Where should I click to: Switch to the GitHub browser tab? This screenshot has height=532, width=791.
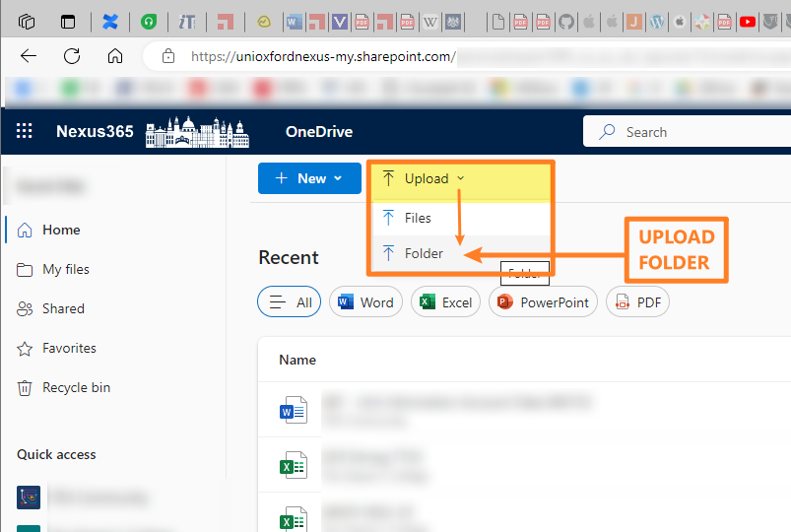point(566,22)
